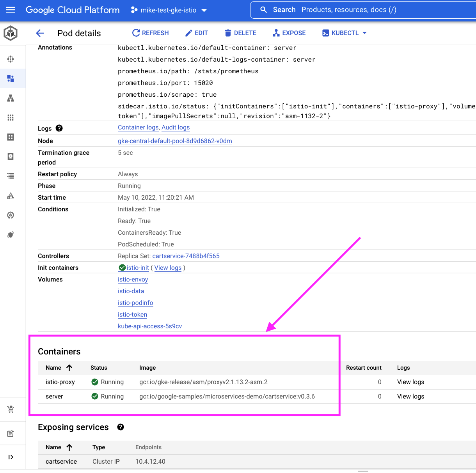Open the hamburger navigation menu
476x473 pixels.
[x=11, y=10]
